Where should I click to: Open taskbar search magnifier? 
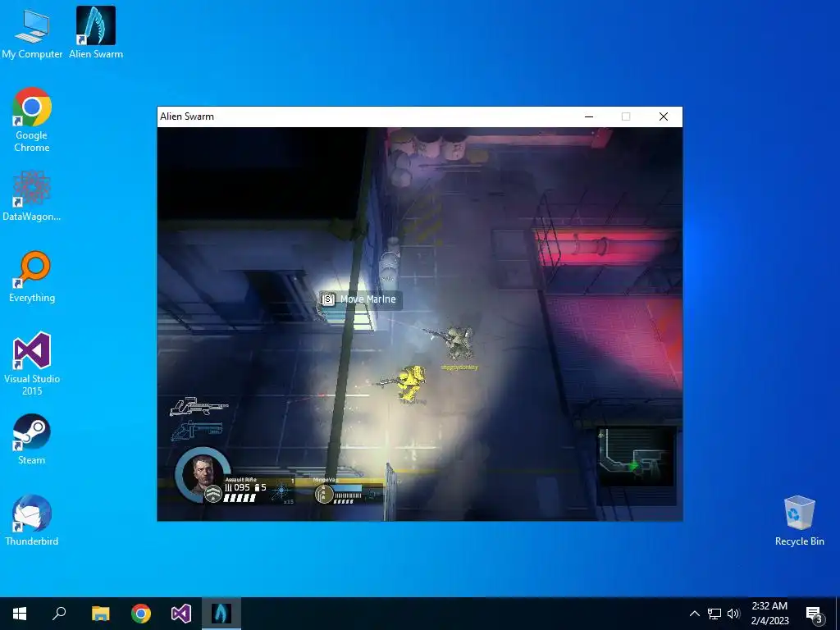click(59, 614)
